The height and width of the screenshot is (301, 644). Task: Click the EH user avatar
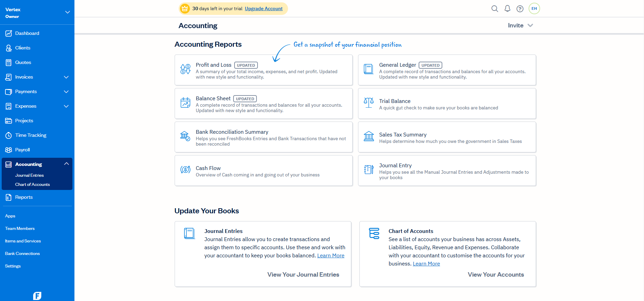click(534, 9)
